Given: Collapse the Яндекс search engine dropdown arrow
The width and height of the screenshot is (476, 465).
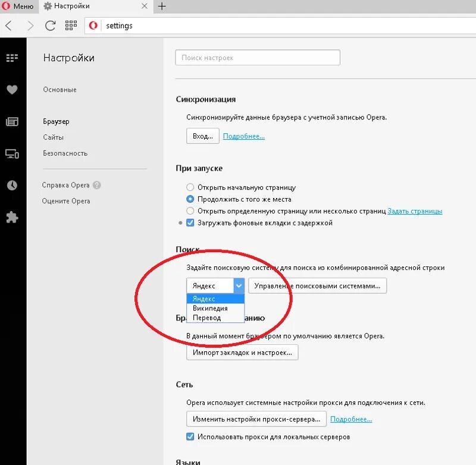Looking at the screenshot, I should tap(239, 286).
